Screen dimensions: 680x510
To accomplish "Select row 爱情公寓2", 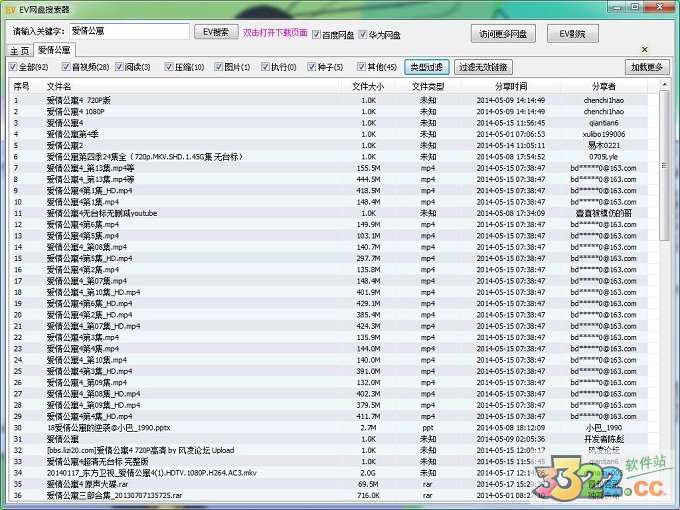I will click(x=329, y=145).
